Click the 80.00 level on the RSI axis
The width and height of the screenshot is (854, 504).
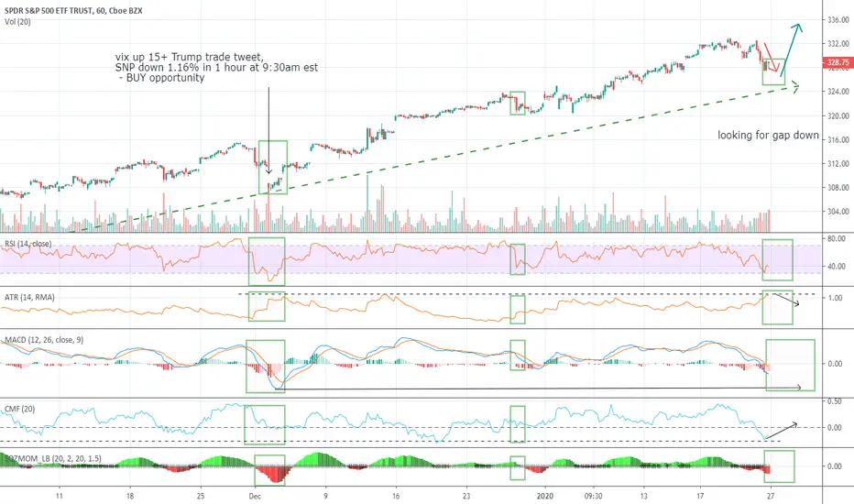point(837,238)
